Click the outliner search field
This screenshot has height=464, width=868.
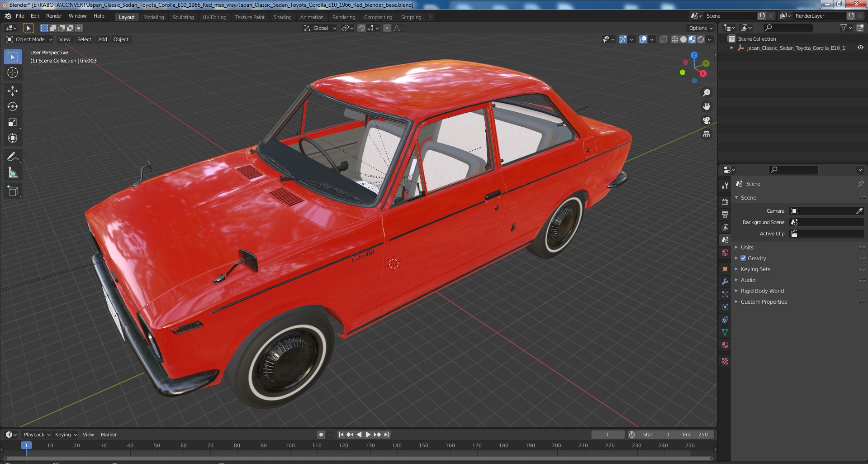pos(787,28)
